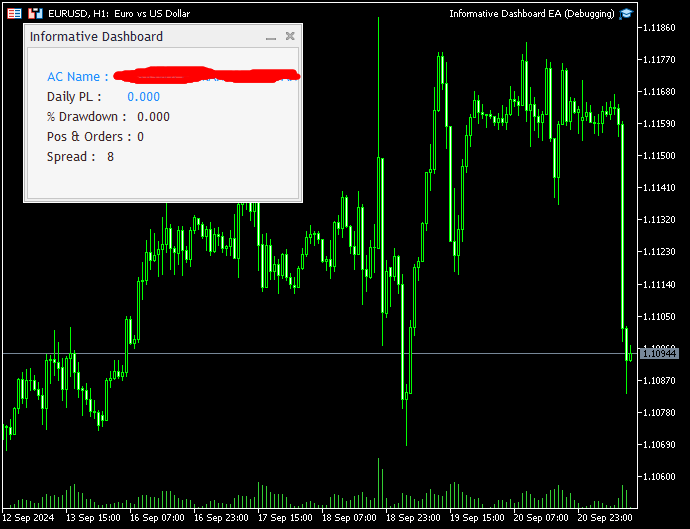Click the '20 Sep 07:00' time axis label
Screen dimensions: 690x529
[541, 518]
